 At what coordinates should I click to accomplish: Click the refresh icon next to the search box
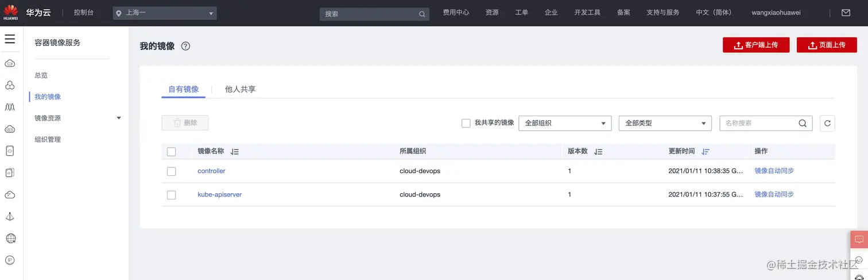[x=827, y=123]
